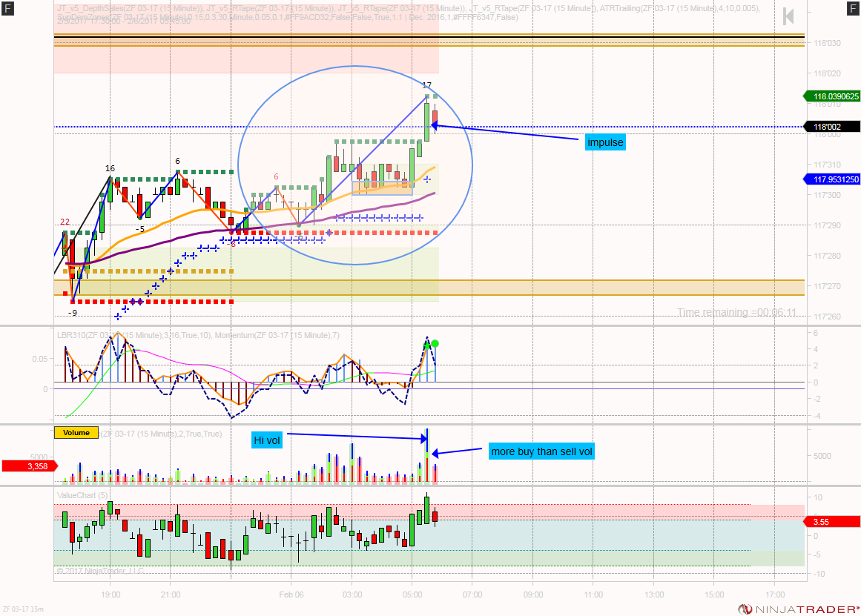
Task: Click the blue 117.9531250 price marker
Action: tap(832, 179)
